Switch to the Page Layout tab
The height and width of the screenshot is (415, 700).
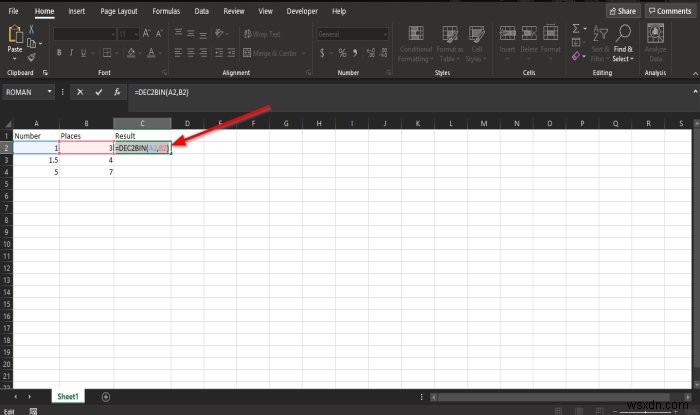pyautogui.click(x=119, y=11)
